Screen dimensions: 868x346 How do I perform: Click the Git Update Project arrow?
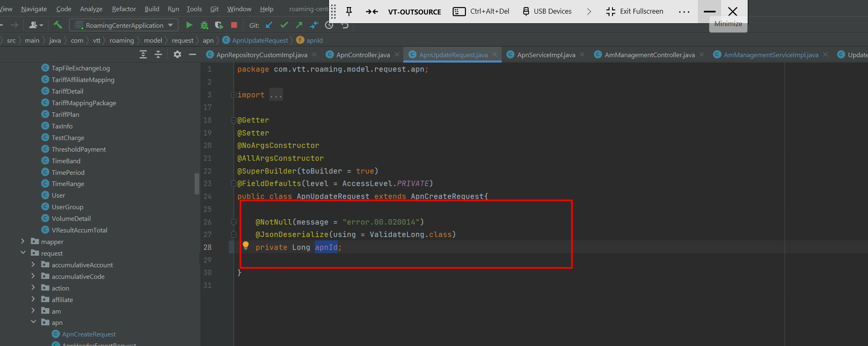tap(269, 25)
